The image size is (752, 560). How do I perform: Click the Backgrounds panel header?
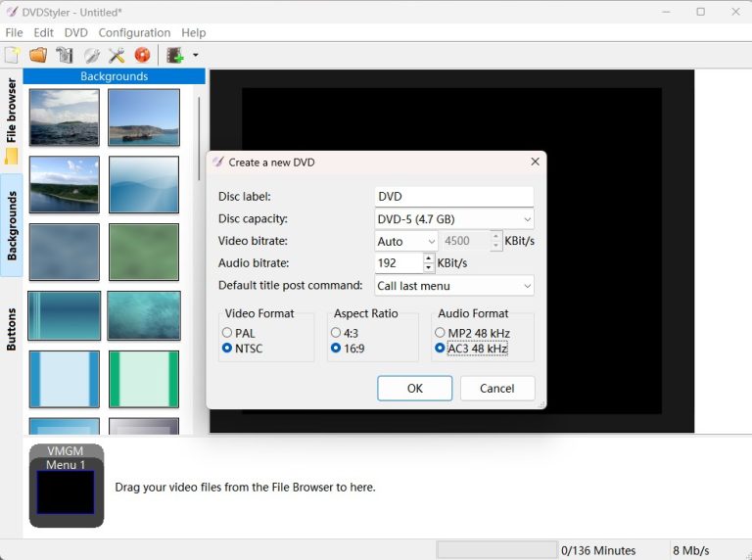click(x=115, y=76)
